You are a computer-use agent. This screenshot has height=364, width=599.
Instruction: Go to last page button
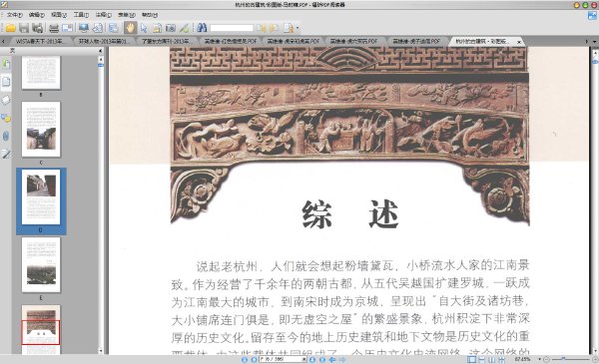tap(322, 359)
